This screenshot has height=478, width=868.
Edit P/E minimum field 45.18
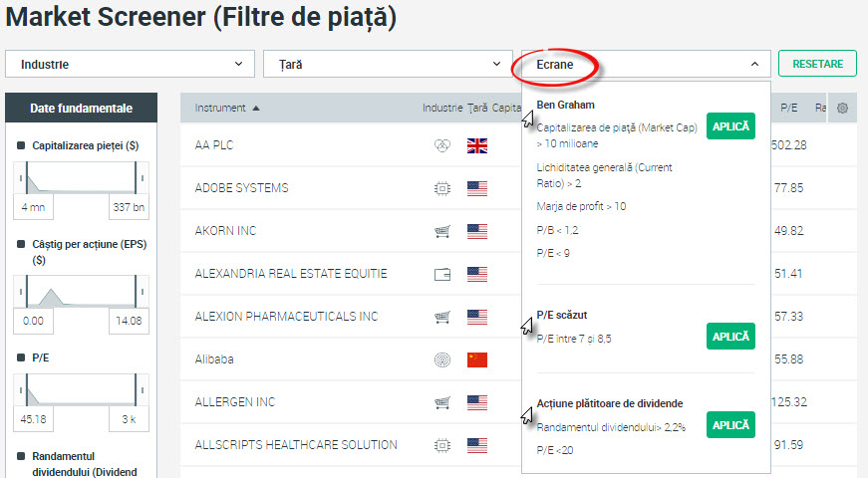pos(33,419)
